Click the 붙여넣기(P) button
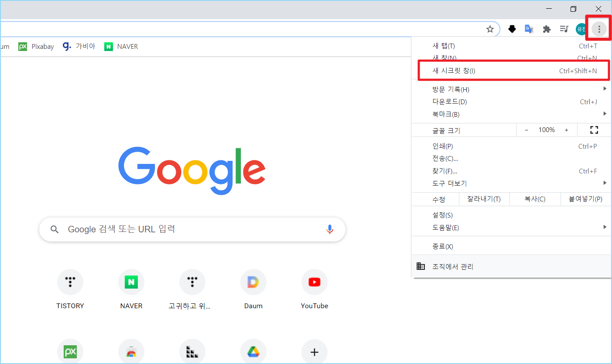612x364 pixels. (585, 199)
